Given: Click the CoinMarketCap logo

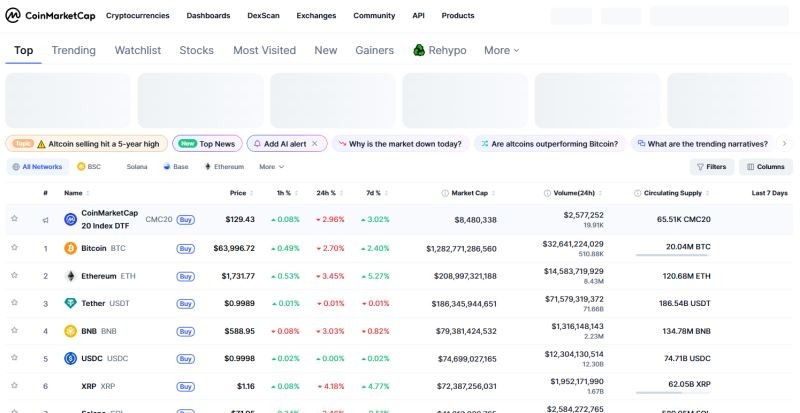Looking at the screenshot, I should click(50, 15).
